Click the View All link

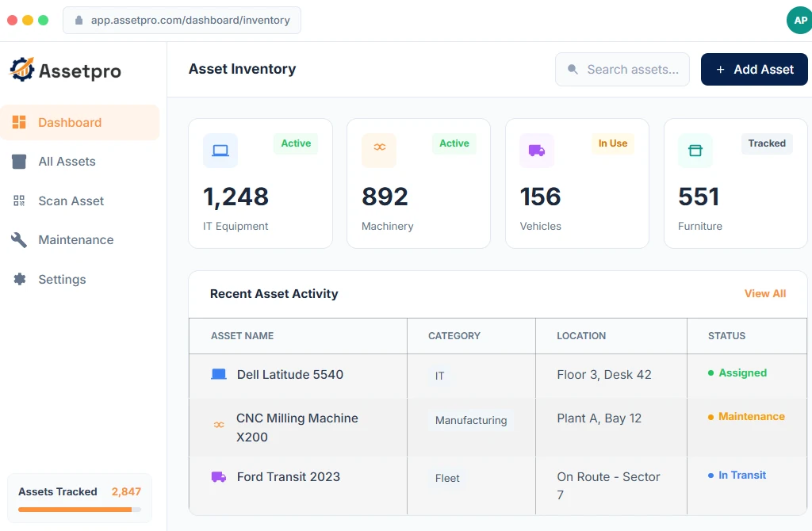(x=764, y=293)
